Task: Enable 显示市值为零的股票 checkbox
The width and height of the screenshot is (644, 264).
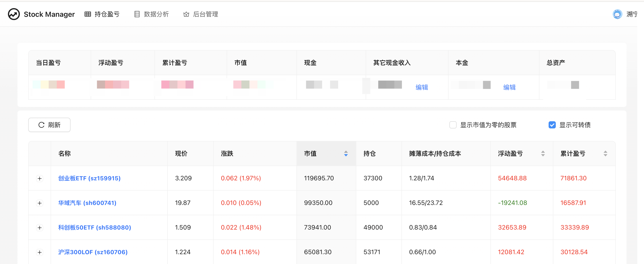Action: (453, 125)
